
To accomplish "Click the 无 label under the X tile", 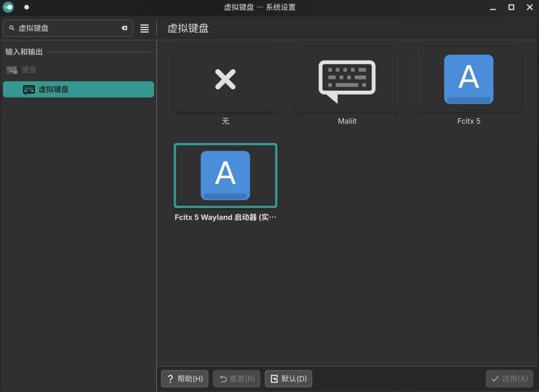I will (x=225, y=121).
